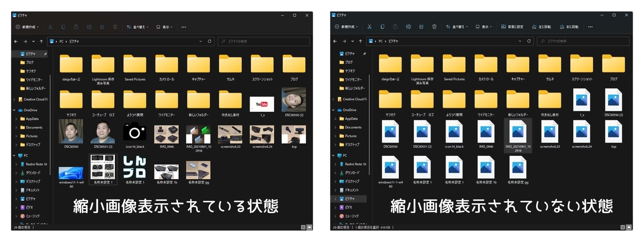Select the ようつべ質問 folder in left window
The width and height of the screenshot is (644, 242).
coord(135,103)
